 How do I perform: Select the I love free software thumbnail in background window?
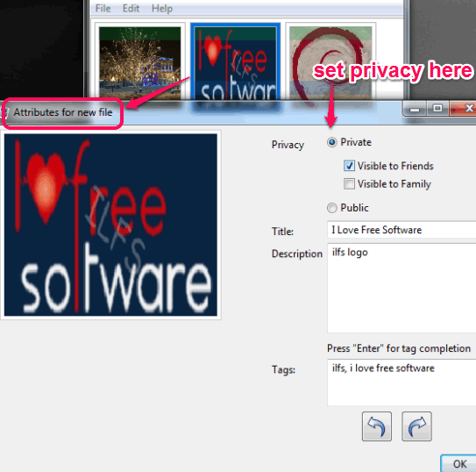point(236,62)
